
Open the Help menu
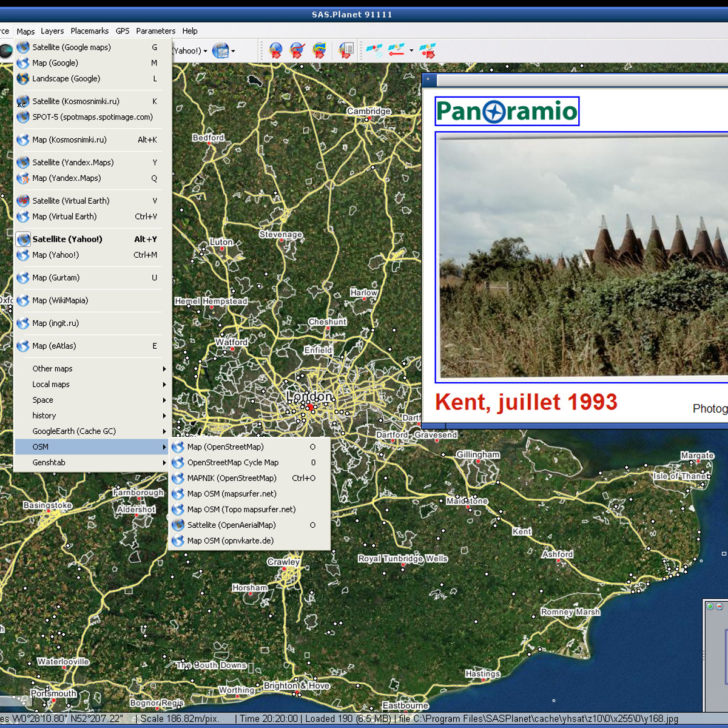pos(190,31)
